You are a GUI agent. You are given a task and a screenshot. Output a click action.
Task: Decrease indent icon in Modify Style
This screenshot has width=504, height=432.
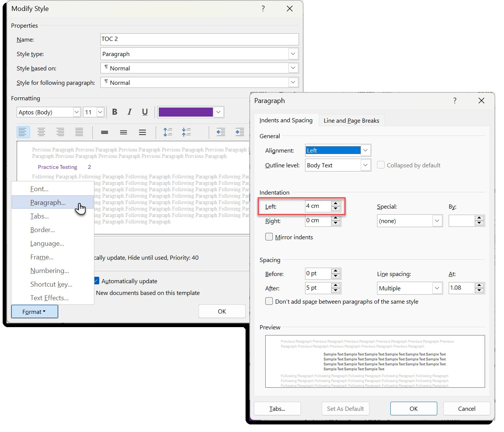click(x=221, y=132)
